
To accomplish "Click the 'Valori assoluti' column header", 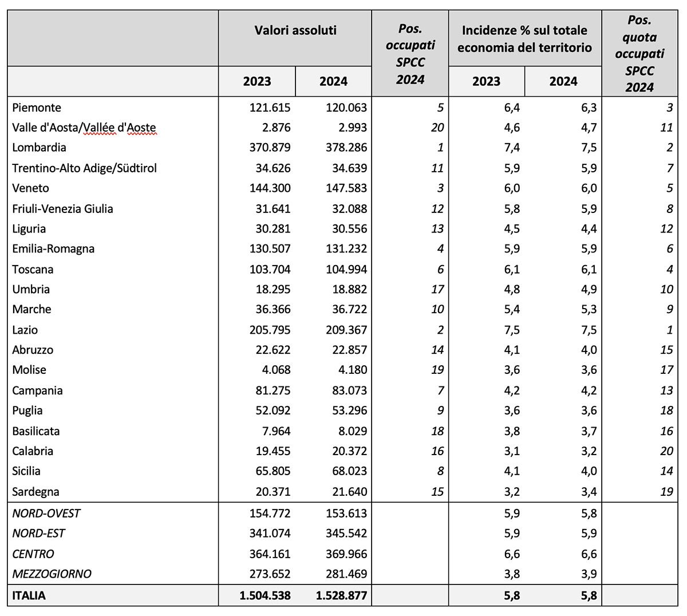I will point(295,31).
